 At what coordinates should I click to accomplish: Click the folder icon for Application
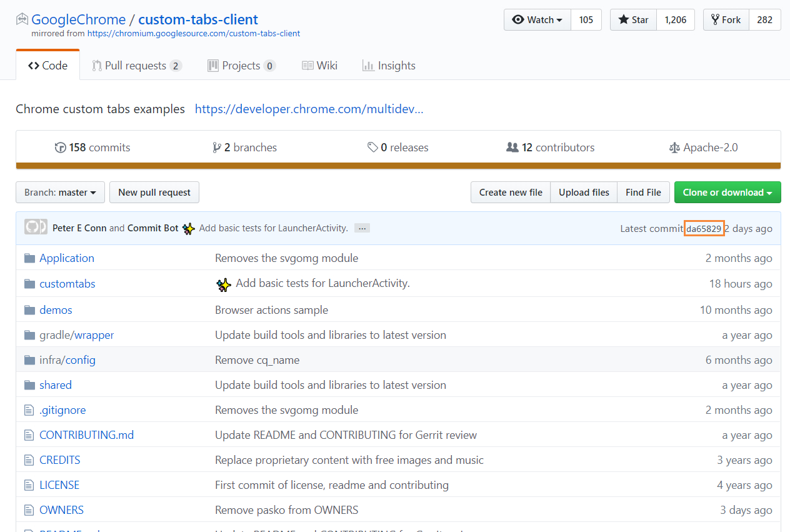[x=29, y=258]
